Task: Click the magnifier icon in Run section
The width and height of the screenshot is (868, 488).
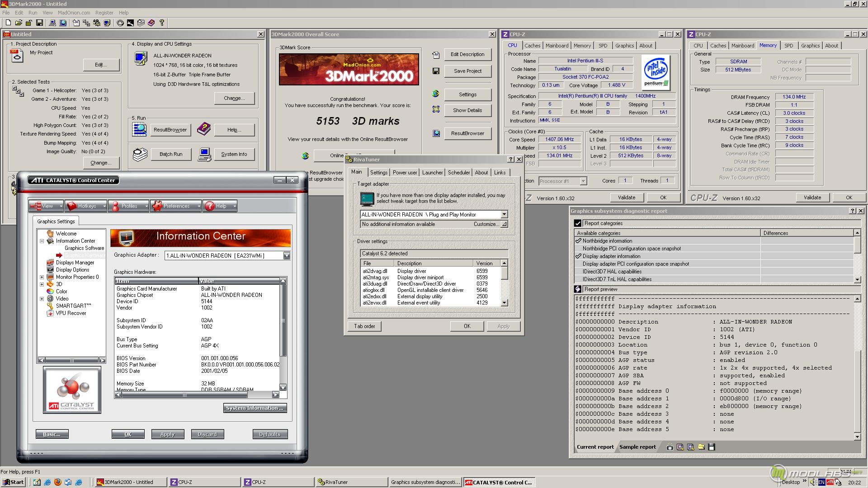Action: point(139,129)
